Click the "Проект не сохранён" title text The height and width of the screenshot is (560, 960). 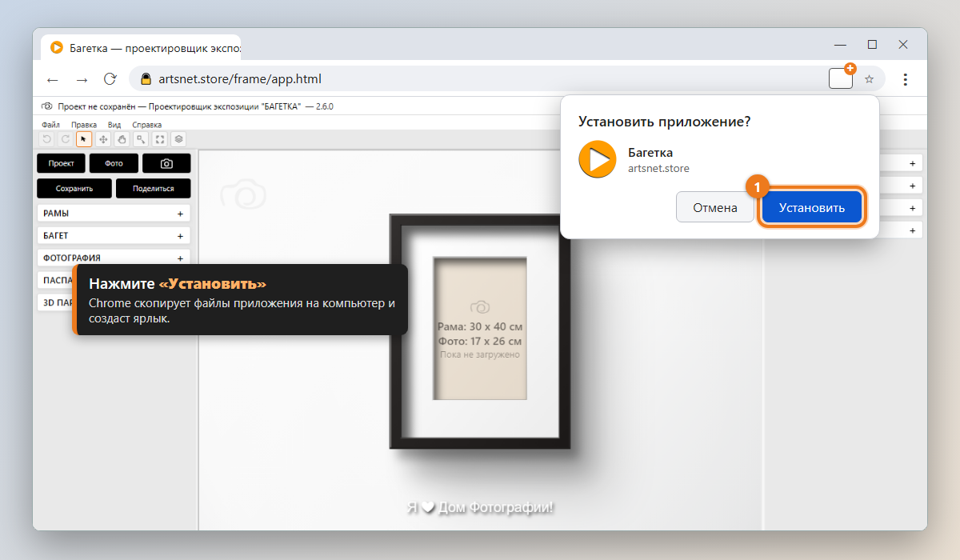click(x=95, y=106)
